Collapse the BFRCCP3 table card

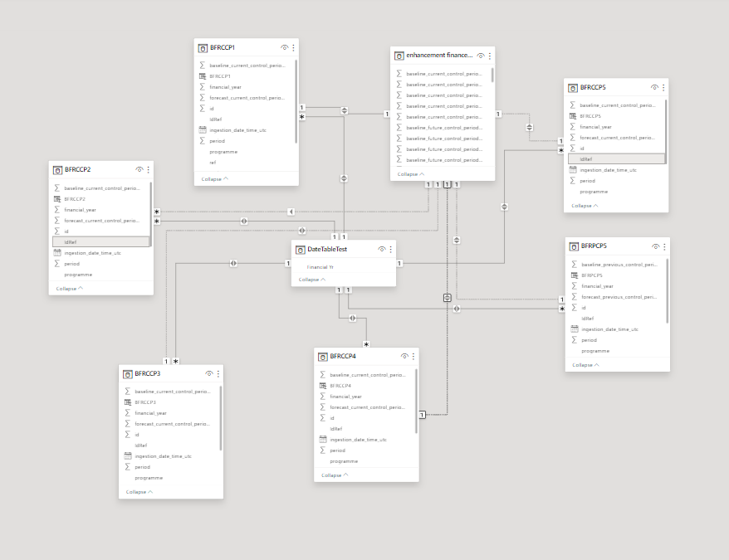pos(139,492)
